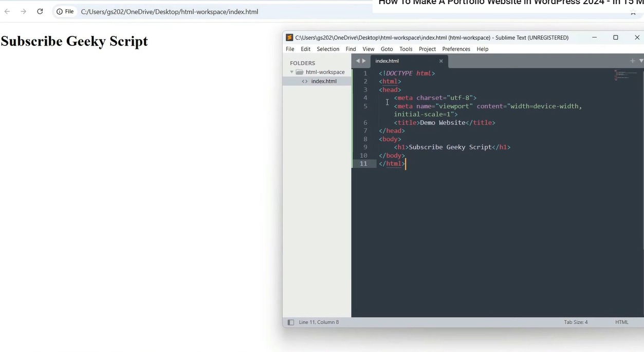Click the code file icon beside index.html
Image resolution: width=644 pixels, height=352 pixels.
[305, 81]
